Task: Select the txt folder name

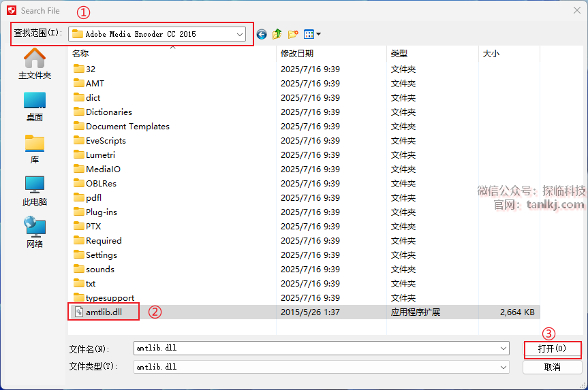Action: point(91,284)
